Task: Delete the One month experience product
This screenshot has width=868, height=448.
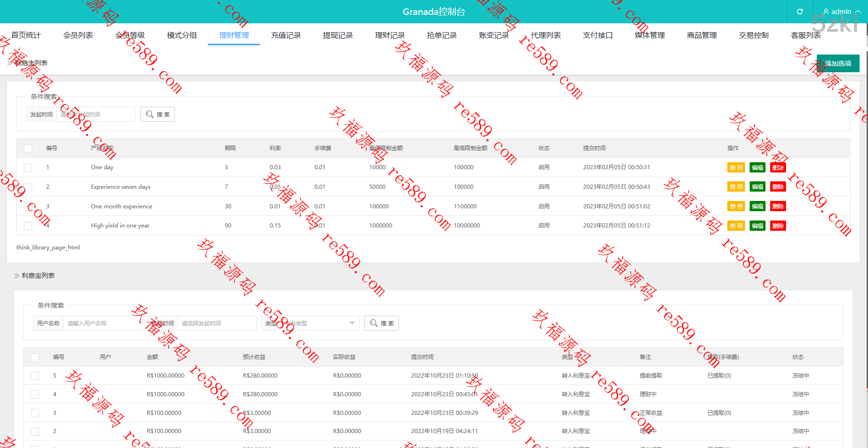Action: pyautogui.click(x=778, y=207)
